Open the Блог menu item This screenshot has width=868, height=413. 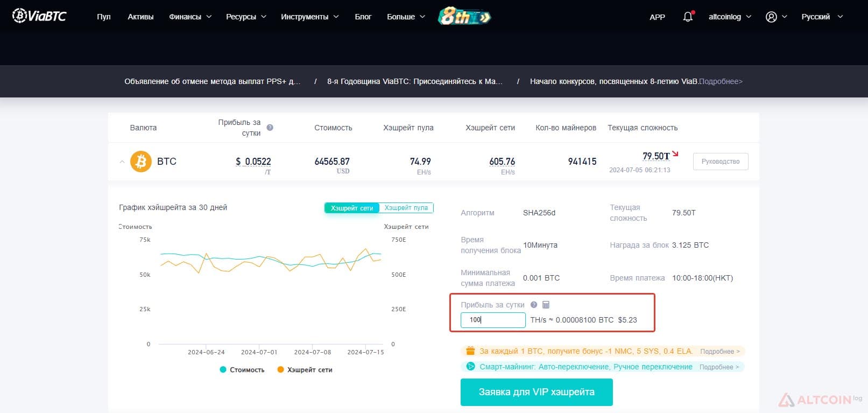click(x=363, y=17)
